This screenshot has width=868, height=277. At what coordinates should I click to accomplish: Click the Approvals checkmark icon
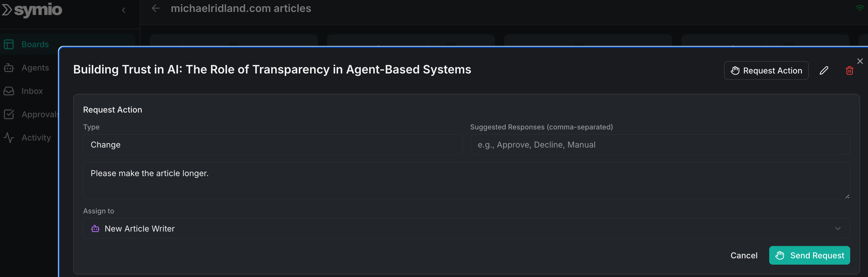point(9,114)
